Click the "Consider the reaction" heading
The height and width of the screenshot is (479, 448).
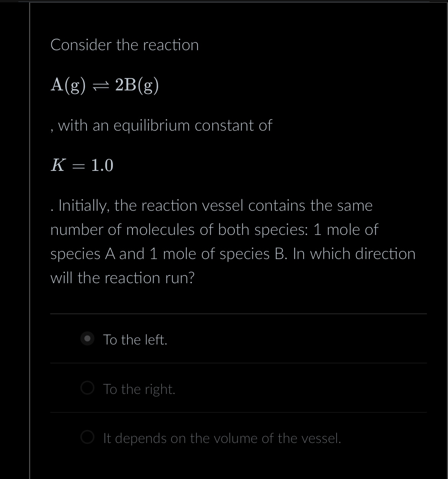[124, 45]
